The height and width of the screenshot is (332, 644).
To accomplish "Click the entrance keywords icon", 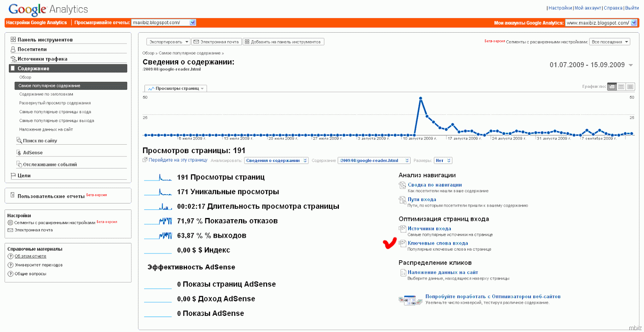I will pos(402,243).
